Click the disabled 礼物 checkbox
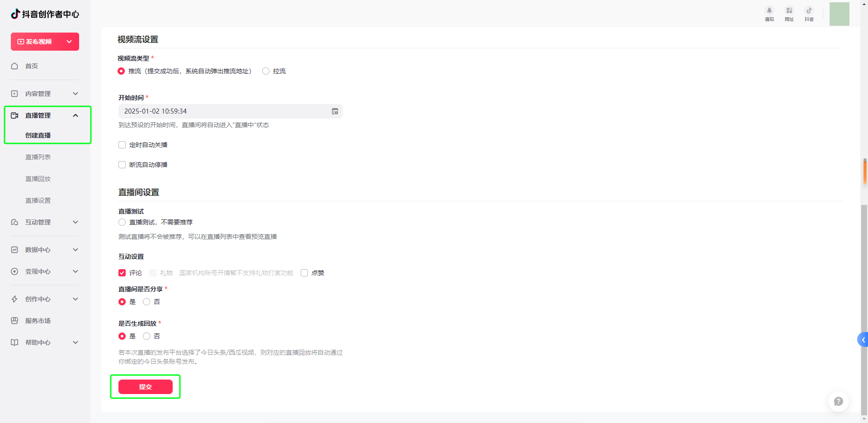 pos(153,273)
